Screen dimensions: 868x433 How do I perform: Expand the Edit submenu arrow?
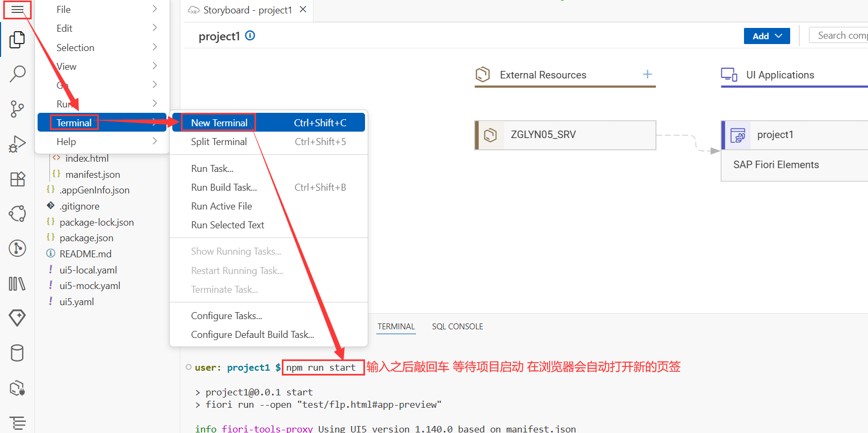tap(155, 28)
